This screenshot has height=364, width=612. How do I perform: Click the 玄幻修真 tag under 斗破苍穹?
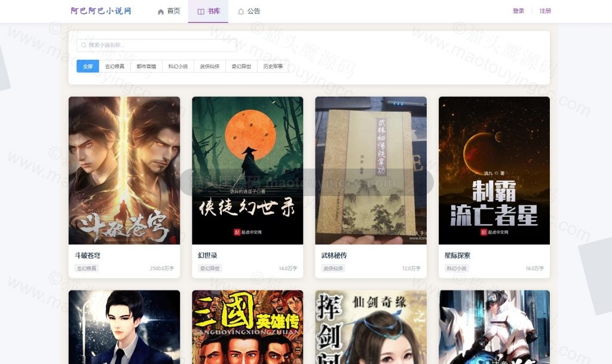click(x=87, y=268)
